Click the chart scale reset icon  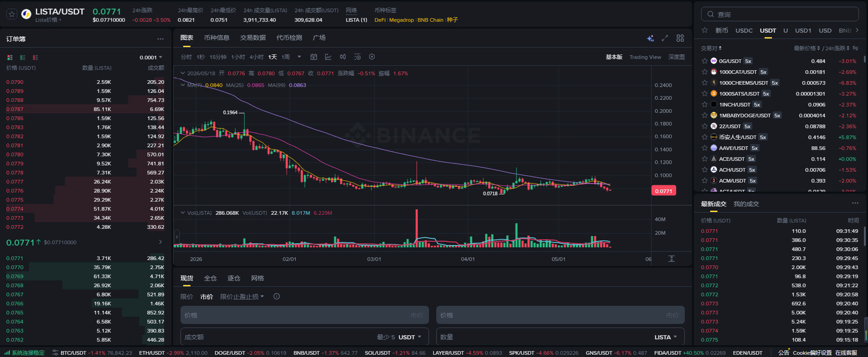(672, 259)
